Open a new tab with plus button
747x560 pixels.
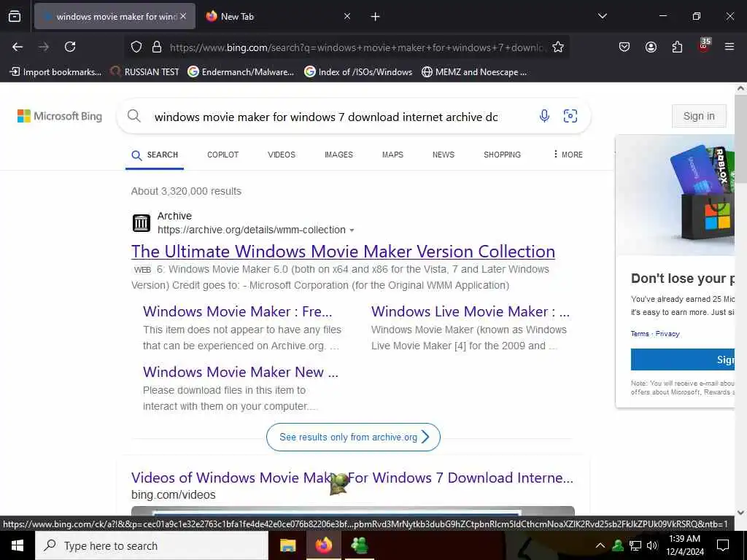(x=376, y=17)
